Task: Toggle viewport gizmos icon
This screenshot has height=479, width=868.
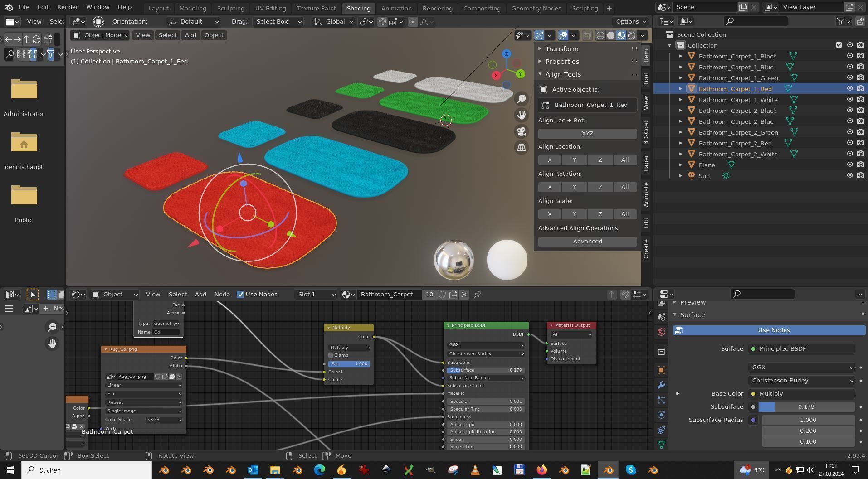Action: (x=539, y=35)
